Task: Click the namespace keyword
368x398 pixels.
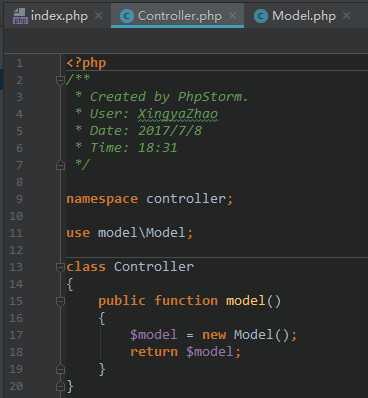Action: tap(102, 199)
